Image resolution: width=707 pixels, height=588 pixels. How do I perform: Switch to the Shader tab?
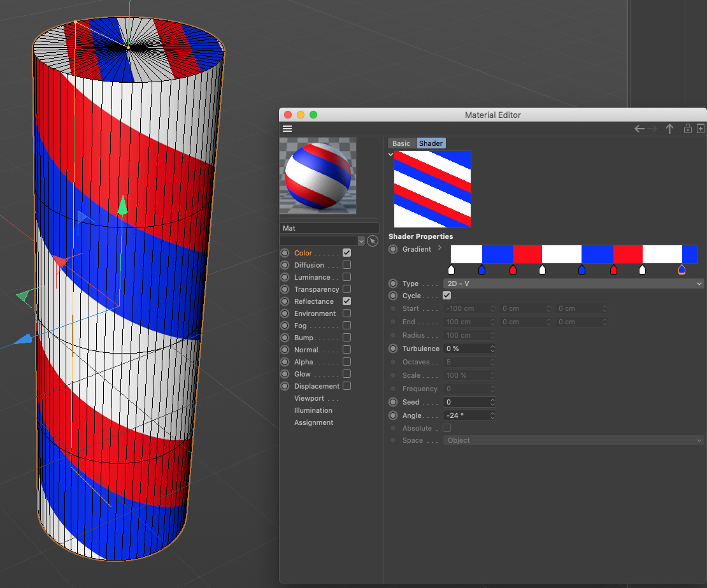click(431, 143)
